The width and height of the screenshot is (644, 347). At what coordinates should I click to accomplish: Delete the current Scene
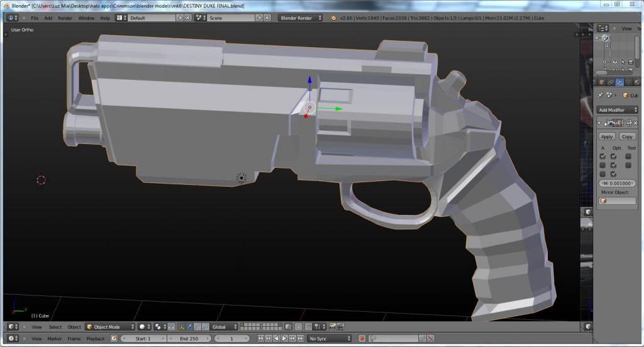(267, 18)
